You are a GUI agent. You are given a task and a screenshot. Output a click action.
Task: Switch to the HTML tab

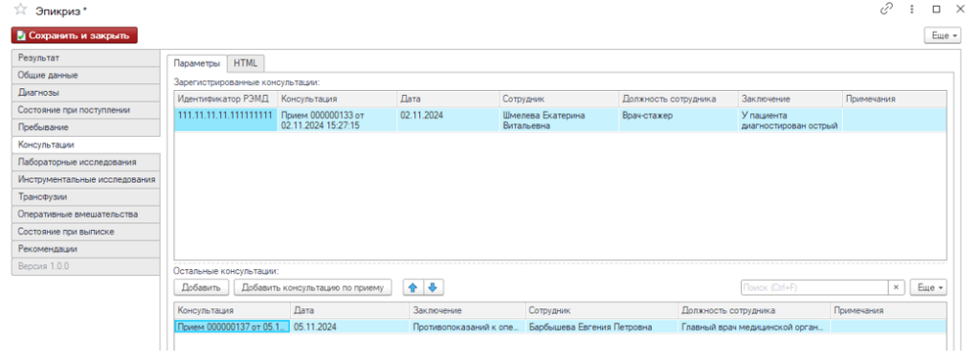click(246, 63)
